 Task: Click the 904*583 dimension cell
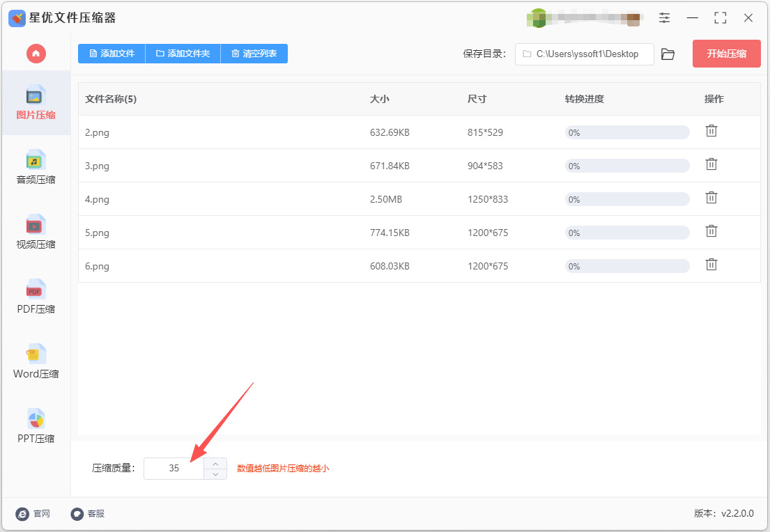point(485,166)
